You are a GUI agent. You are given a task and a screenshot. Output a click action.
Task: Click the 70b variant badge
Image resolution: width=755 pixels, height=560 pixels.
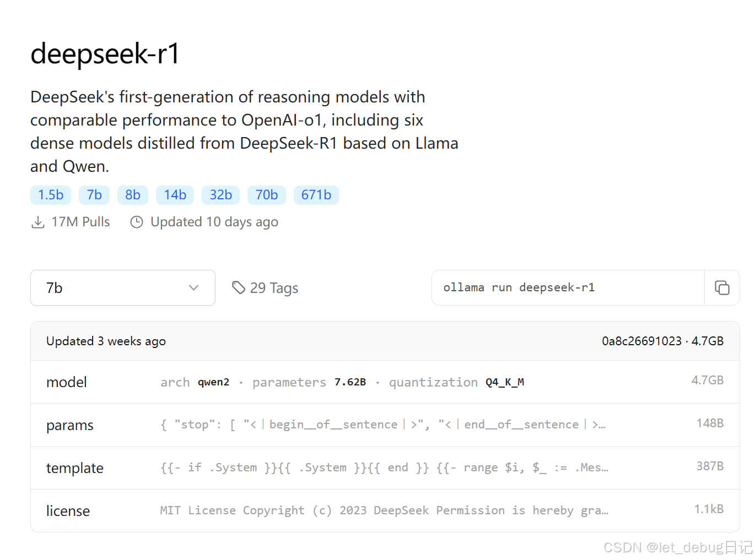[266, 195]
